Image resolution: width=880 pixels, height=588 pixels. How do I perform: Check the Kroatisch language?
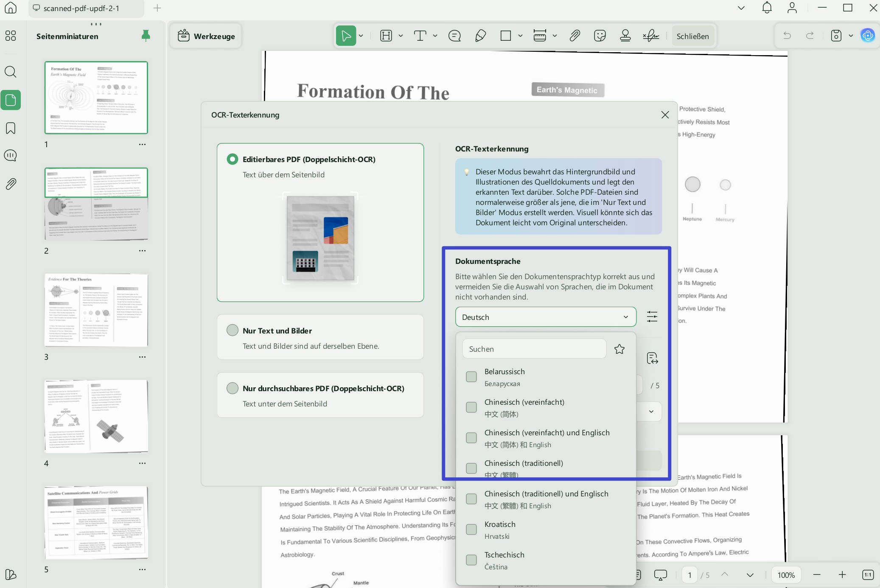tap(471, 529)
